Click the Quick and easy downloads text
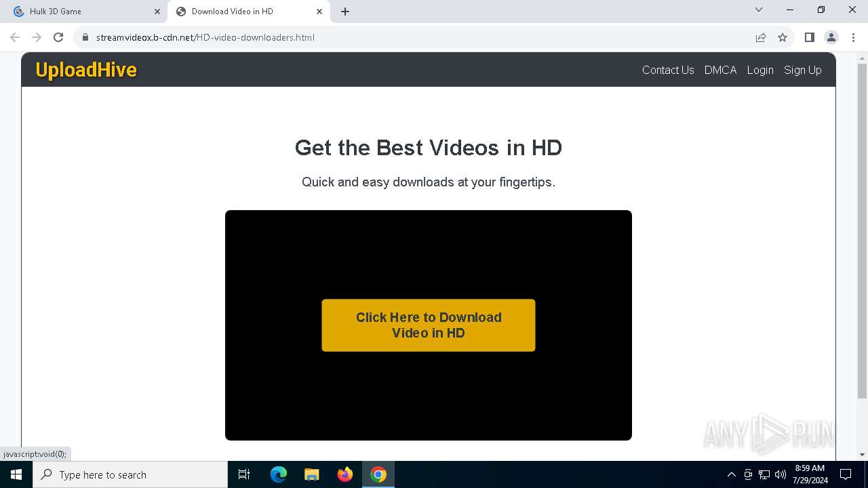The height and width of the screenshot is (488, 868). [429, 182]
